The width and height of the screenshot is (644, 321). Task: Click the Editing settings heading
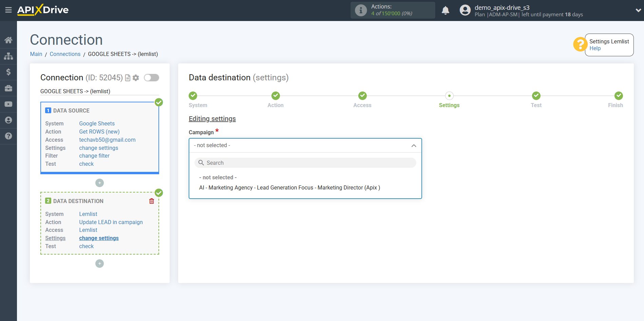point(212,119)
